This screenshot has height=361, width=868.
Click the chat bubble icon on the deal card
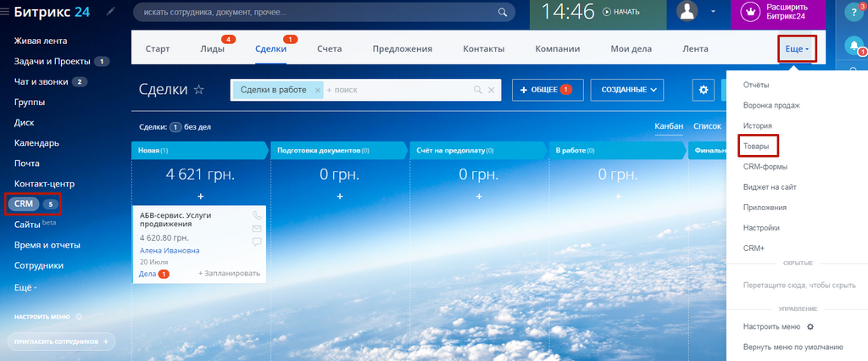[x=257, y=242]
